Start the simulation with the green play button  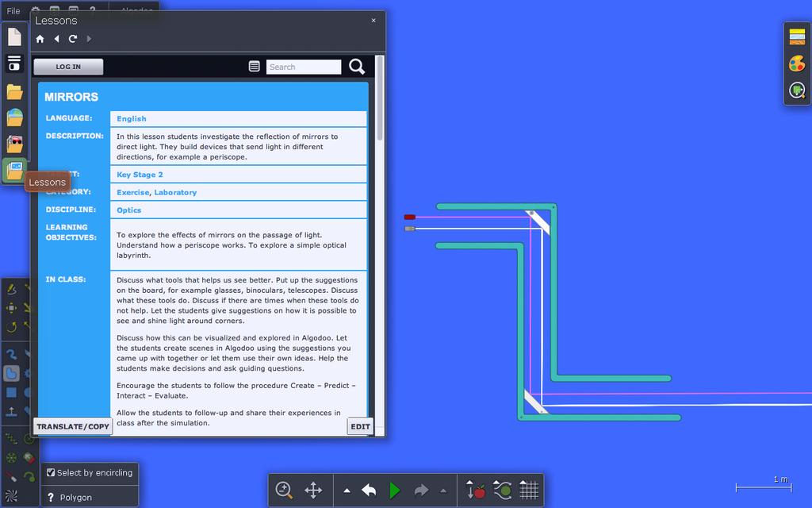tap(395, 490)
